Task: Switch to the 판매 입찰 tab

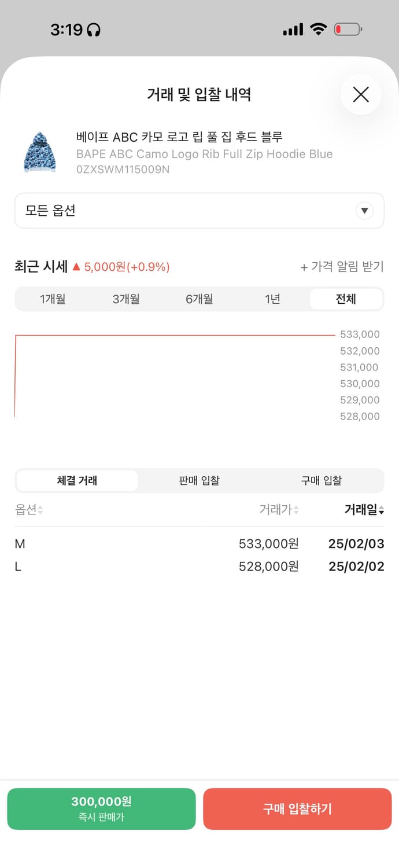Action: [x=199, y=480]
